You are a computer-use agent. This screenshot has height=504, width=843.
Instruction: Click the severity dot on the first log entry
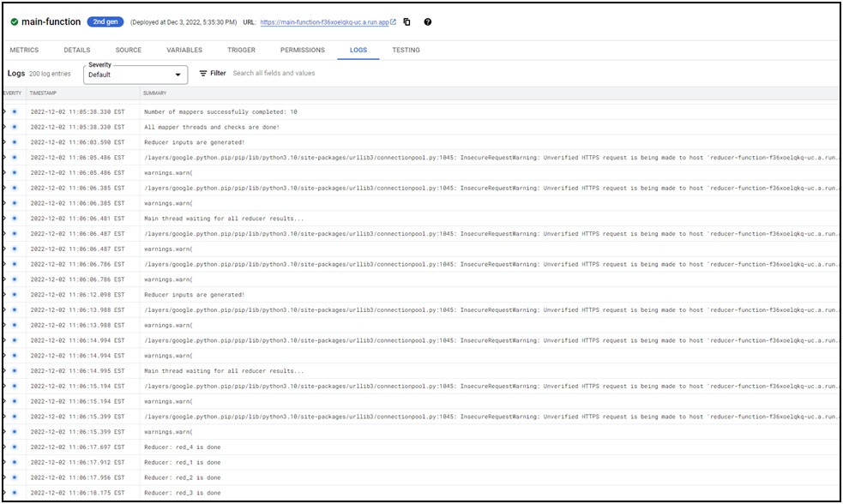pyautogui.click(x=16, y=111)
